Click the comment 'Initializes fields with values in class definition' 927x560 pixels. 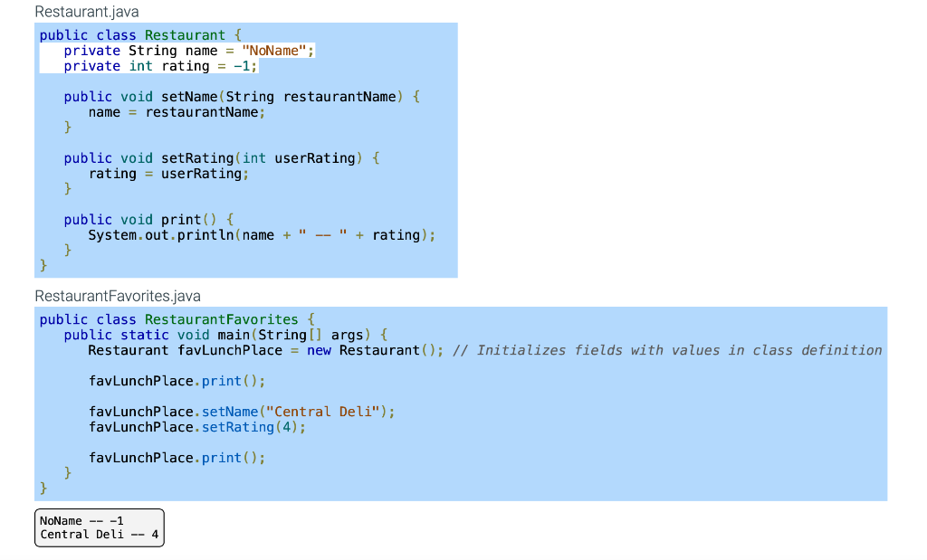click(x=667, y=350)
